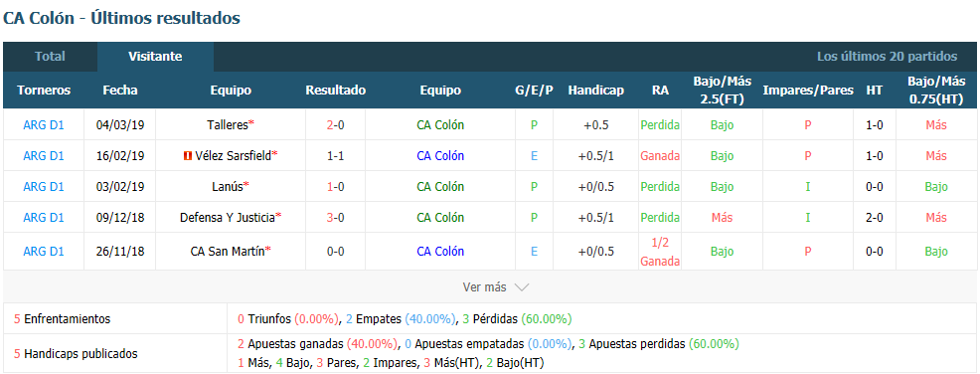Click the Handicap column header

[595, 91]
